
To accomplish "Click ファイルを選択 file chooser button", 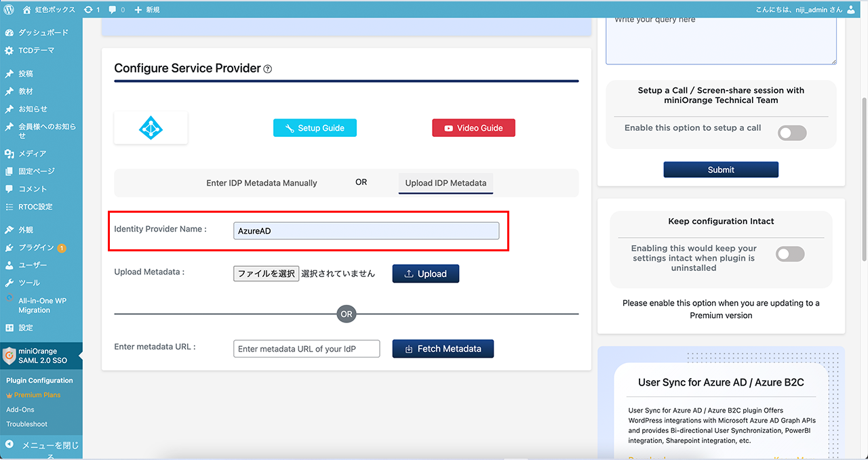I will tap(266, 274).
